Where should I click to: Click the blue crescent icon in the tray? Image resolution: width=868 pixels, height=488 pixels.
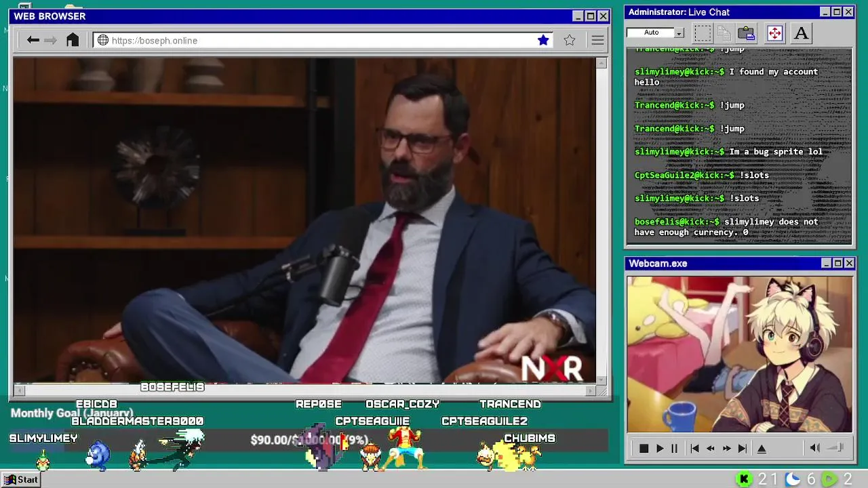pos(792,480)
